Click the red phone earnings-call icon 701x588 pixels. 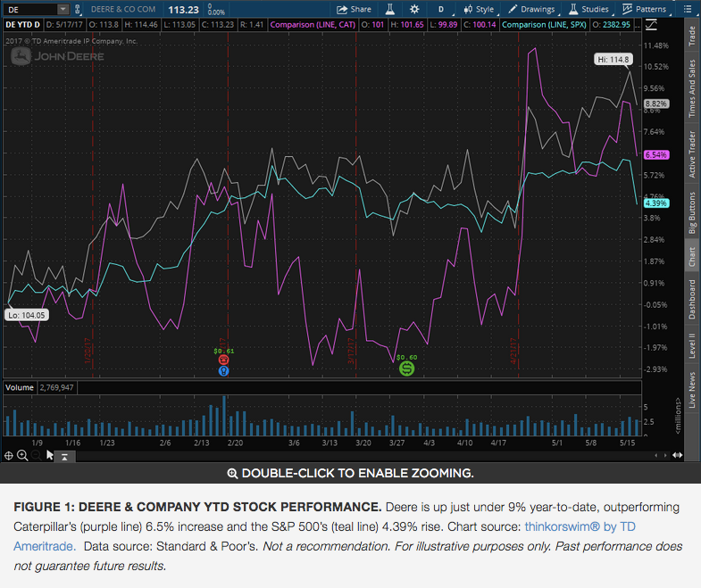(x=223, y=360)
